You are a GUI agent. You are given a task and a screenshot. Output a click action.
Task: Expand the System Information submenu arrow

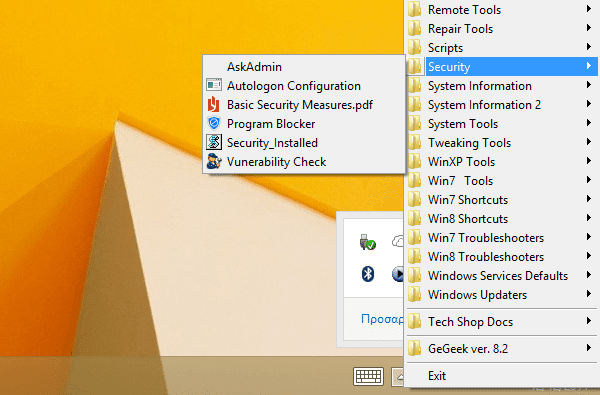point(589,85)
